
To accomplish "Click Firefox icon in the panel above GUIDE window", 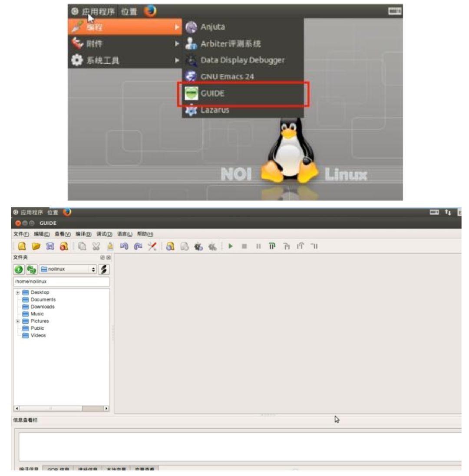I will pos(67,212).
